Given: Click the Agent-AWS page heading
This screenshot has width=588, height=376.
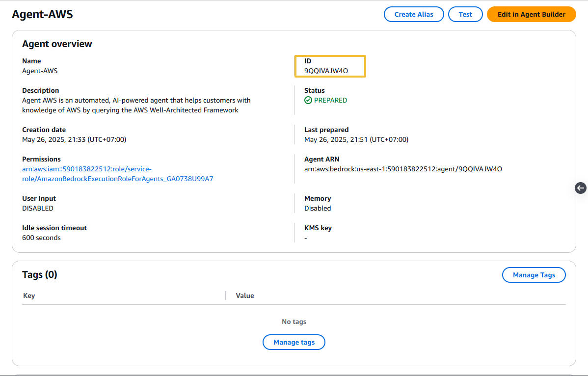Looking at the screenshot, I should (x=42, y=14).
